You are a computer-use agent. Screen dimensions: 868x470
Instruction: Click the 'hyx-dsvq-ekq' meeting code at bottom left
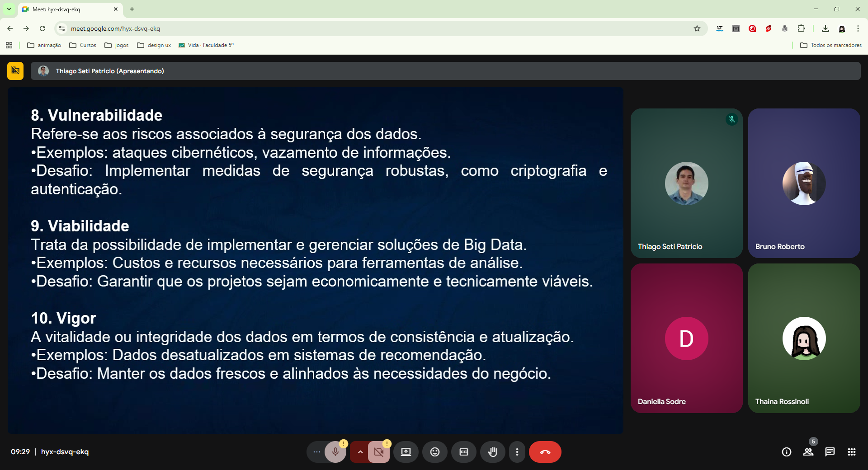pos(65,452)
